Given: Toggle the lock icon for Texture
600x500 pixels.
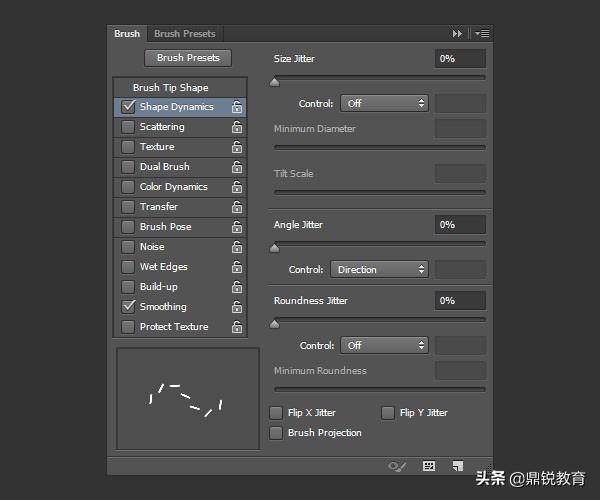Looking at the screenshot, I should (x=237, y=147).
